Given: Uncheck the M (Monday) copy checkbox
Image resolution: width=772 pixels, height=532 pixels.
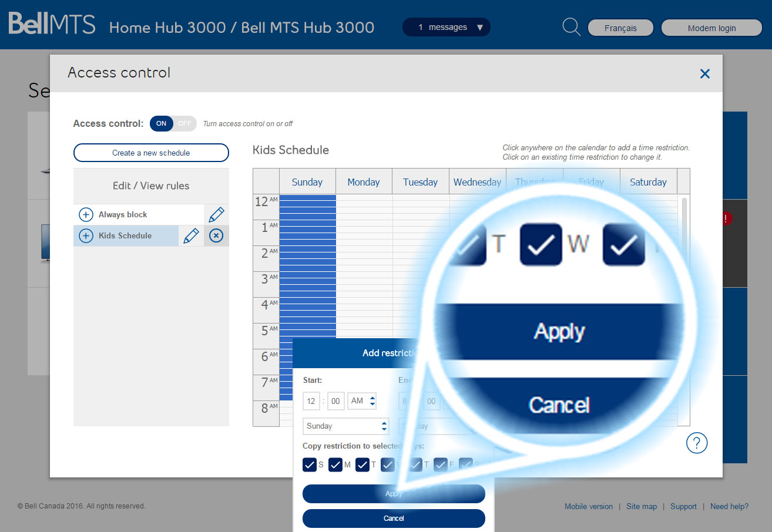Looking at the screenshot, I should 335,464.
